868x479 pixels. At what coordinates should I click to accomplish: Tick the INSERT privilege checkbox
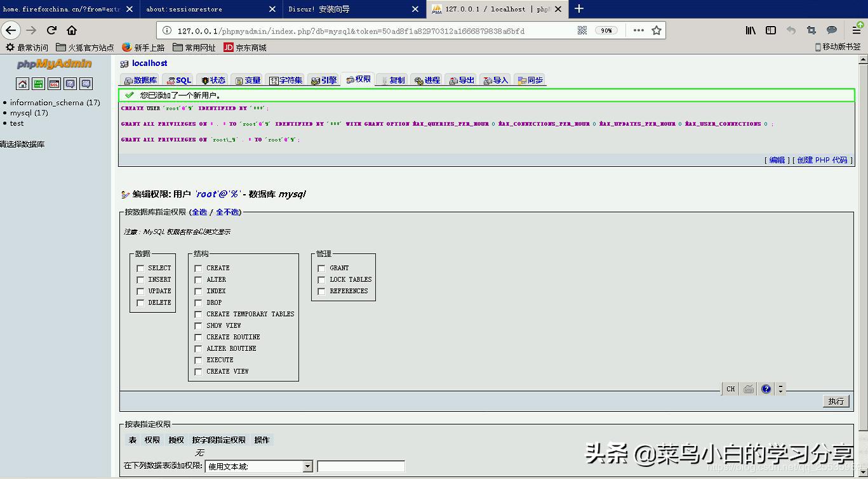[x=140, y=280]
